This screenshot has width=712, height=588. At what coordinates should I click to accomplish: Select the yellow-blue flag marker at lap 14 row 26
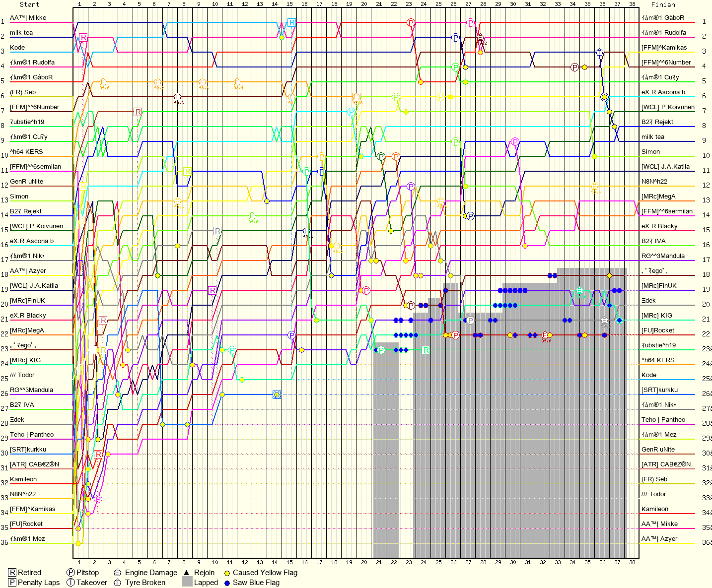pos(277,395)
